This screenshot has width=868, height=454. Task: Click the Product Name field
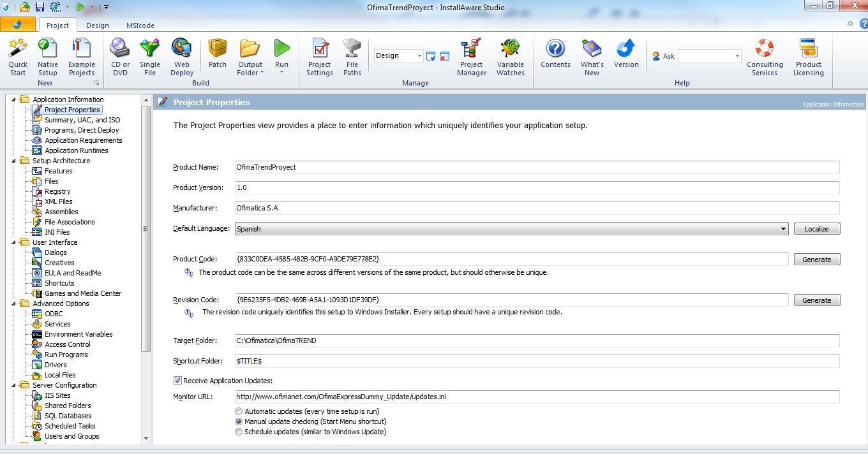(537, 167)
